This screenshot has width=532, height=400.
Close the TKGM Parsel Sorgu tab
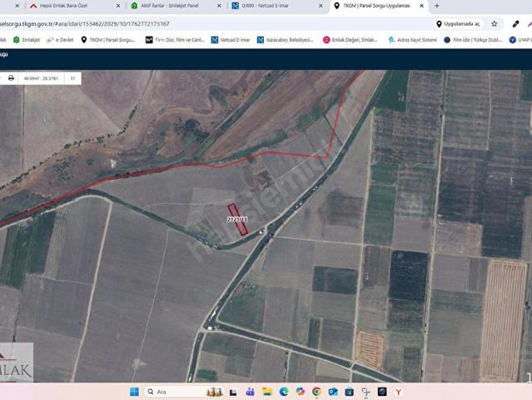[420, 6]
